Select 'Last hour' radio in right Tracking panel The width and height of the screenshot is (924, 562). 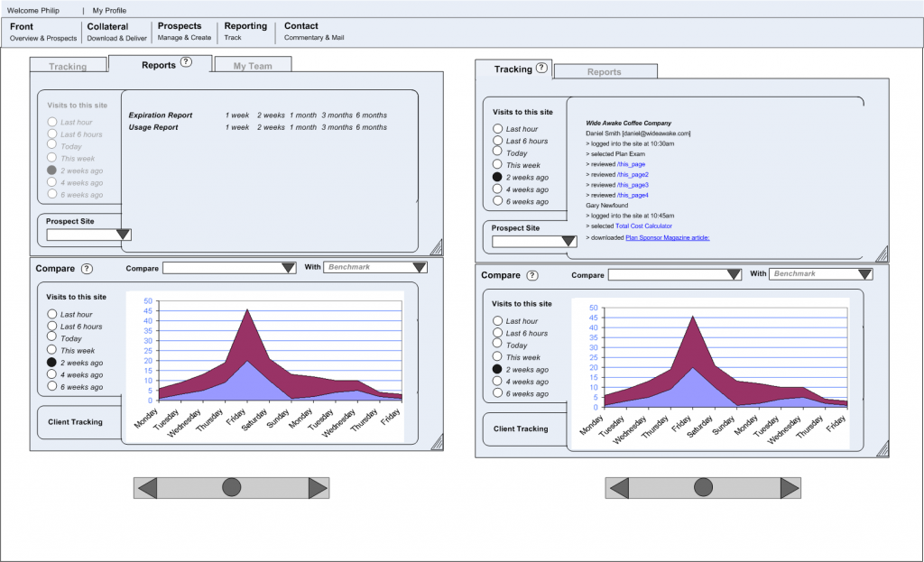(x=497, y=129)
